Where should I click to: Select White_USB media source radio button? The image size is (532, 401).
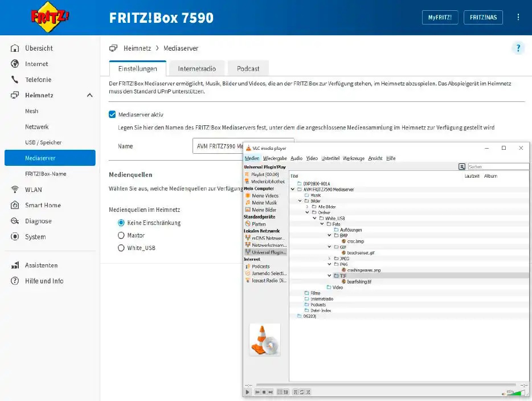point(121,248)
